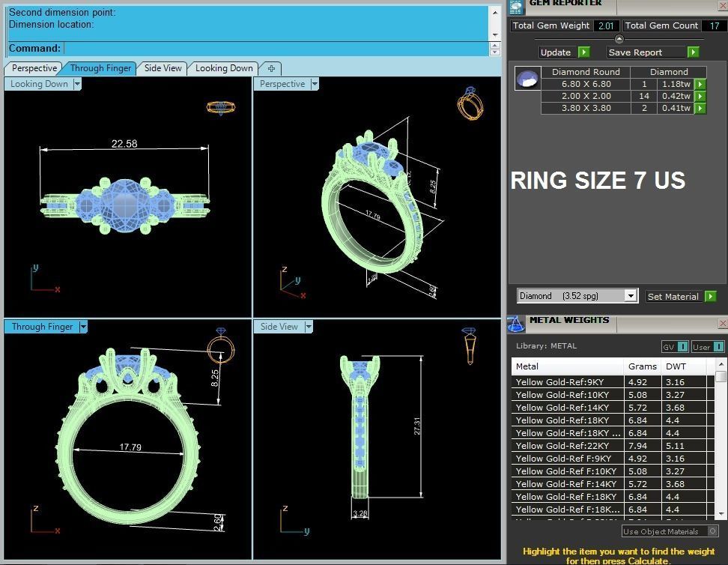Click the Update button

(x=559, y=52)
